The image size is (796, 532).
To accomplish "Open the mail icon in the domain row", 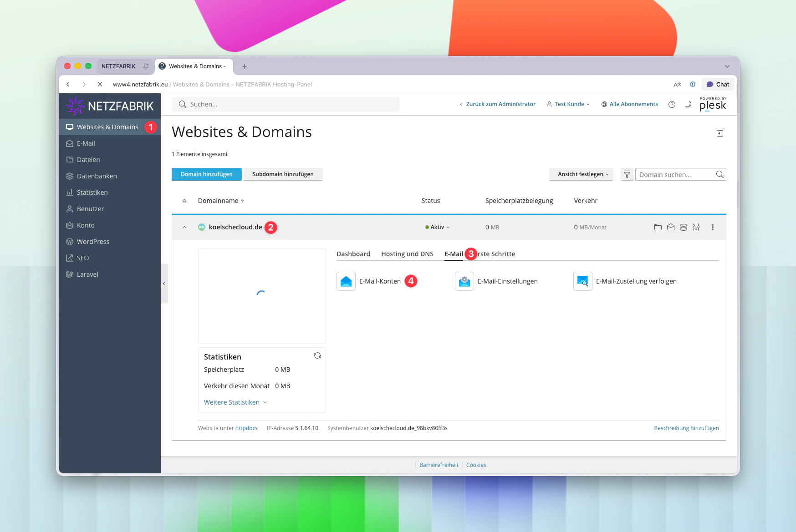I will (x=671, y=227).
